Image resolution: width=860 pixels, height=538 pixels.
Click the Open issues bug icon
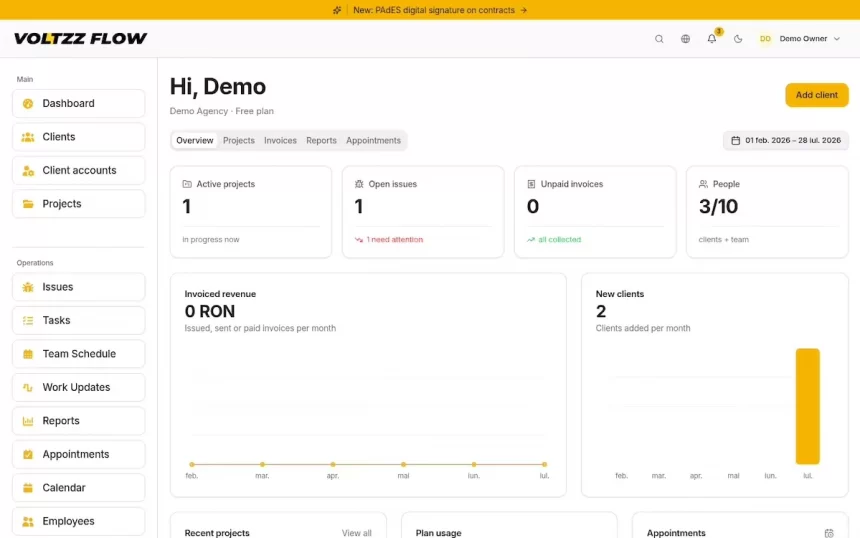click(359, 184)
